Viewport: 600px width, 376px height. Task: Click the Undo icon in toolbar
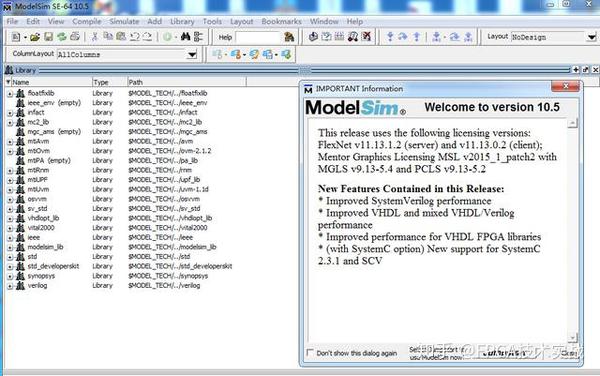coord(135,37)
